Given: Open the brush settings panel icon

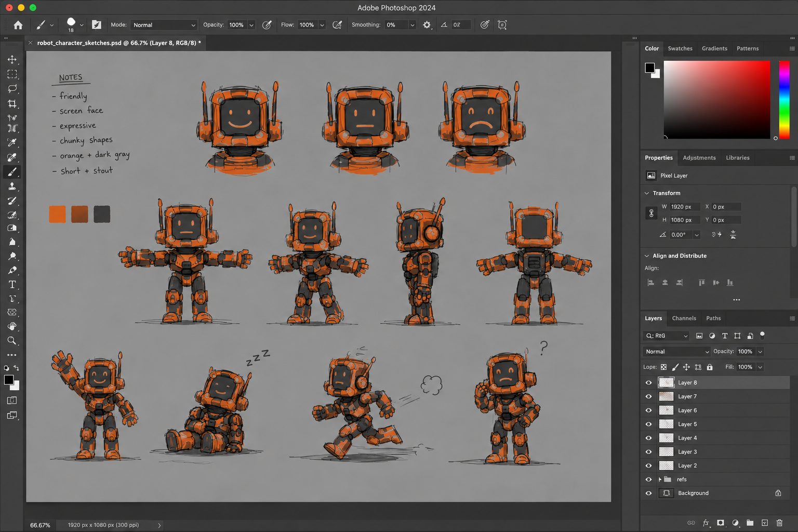Looking at the screenshot, I should point(97,25).
